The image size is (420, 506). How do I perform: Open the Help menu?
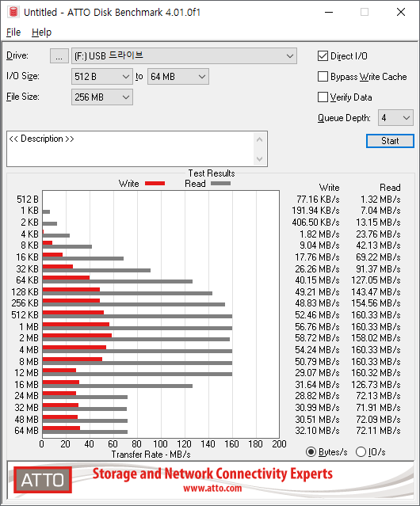point(42,32)
